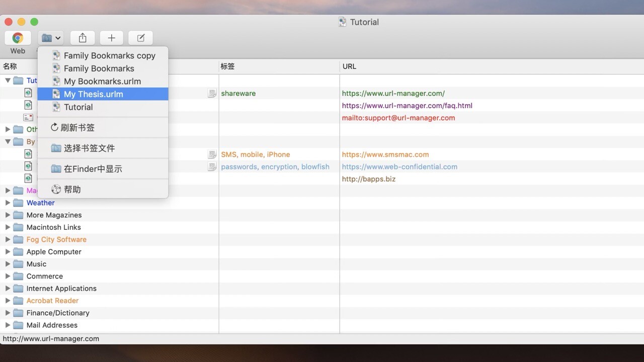Click the passwords, encryption, blowfish tag cell
644x362 pixels.
[275, 166]
